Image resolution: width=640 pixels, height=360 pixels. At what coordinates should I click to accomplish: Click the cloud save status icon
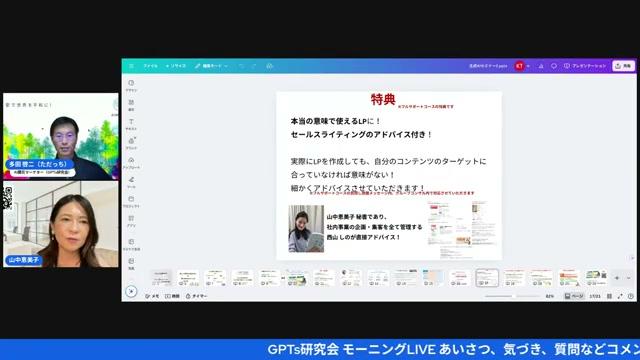(269, 66)
